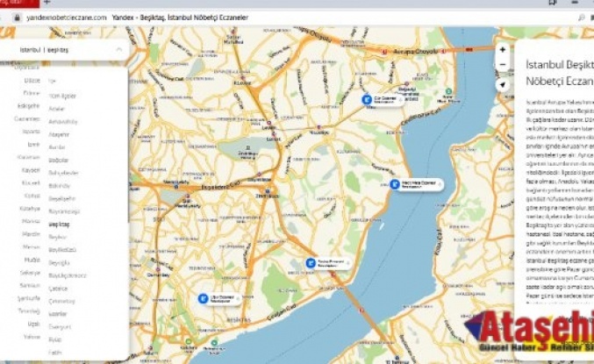Select Sakarya in the province list
The width and height of the screenshot is (594, 364).
click(30, 273)
